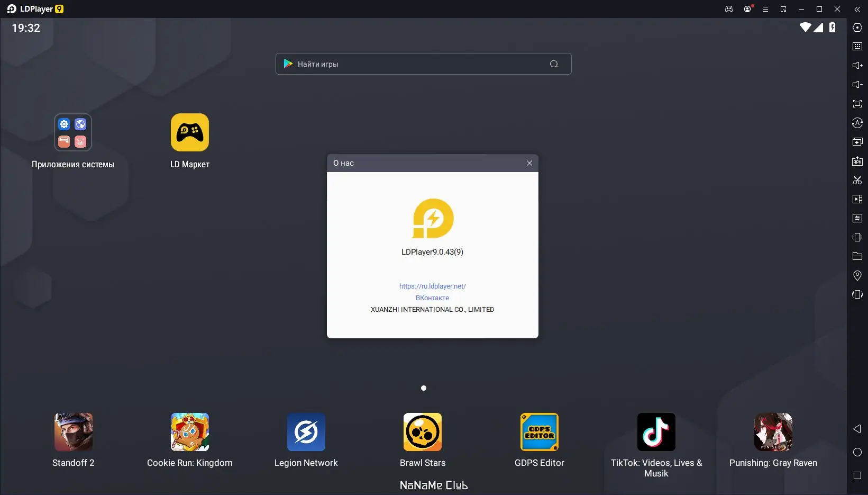Image resolution: width=868 pixels, height=495 pixels.
Task: Open the operation recorder (circled A) icon
Action: tap(857, 123)
